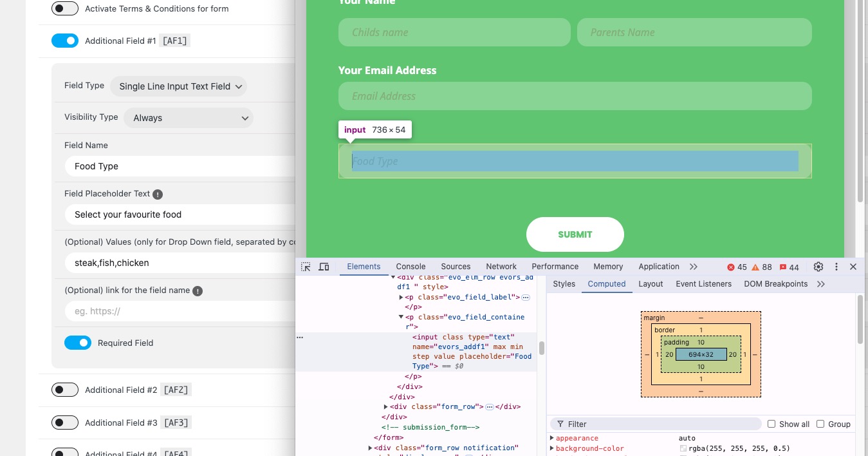Click the background-color rgba swatch
Image resolution: width=868 pixels, height=456 pixels.
[x=683, y=449]
